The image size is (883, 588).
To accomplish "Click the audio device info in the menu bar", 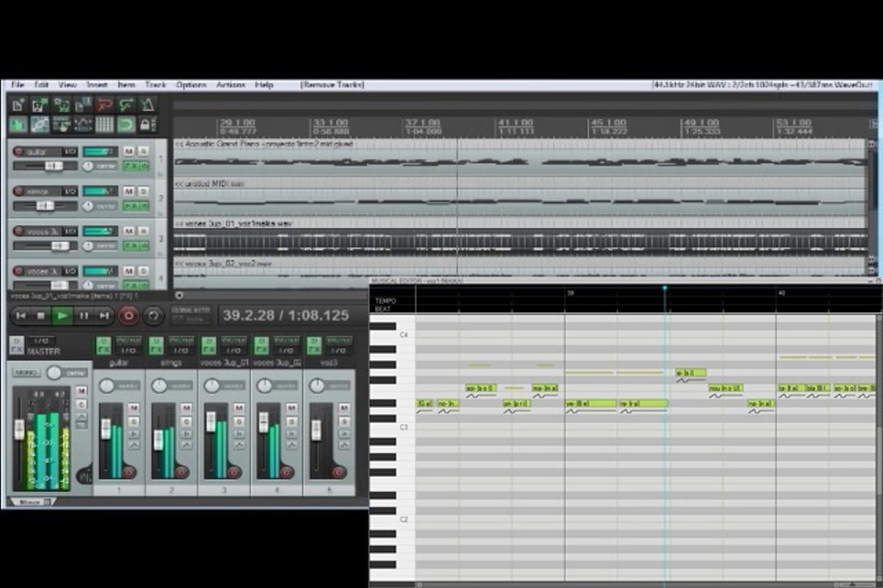I will click(761, 85).
